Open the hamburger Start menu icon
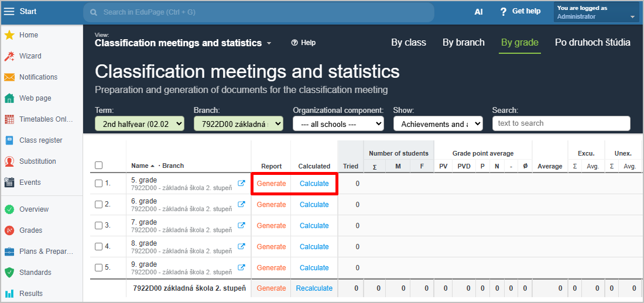644x303 pixels. [9, 12]
